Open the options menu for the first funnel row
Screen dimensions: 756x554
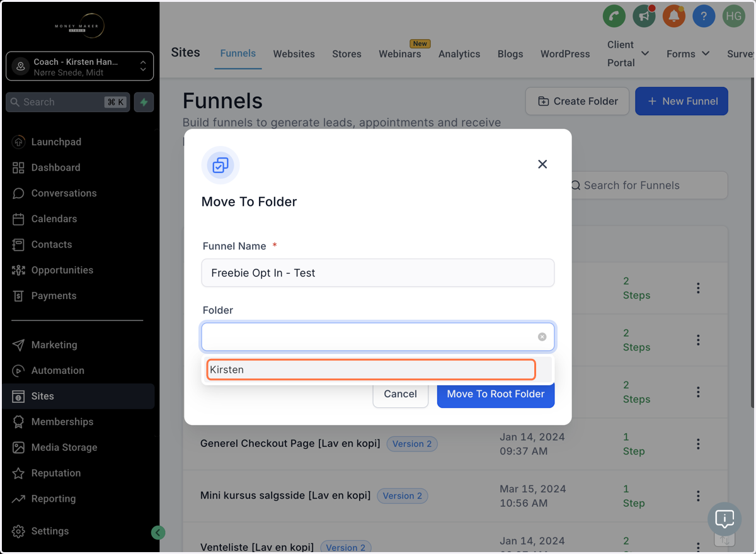(698, 288)
